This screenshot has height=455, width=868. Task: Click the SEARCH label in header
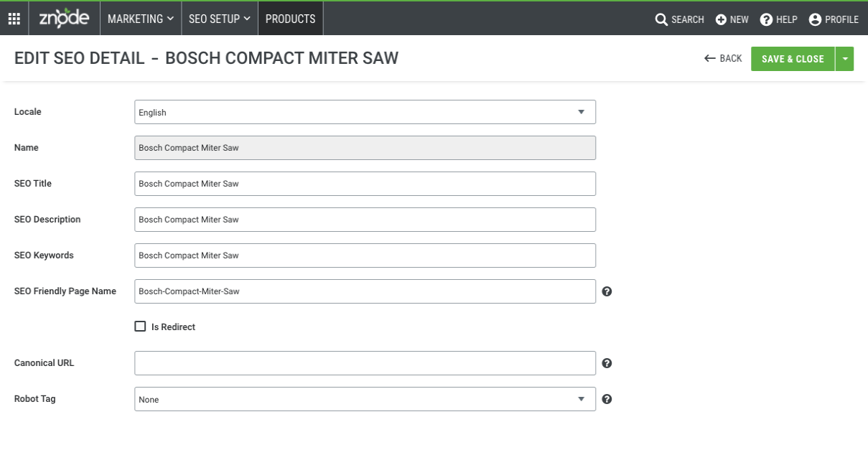(x=688, y=19)
